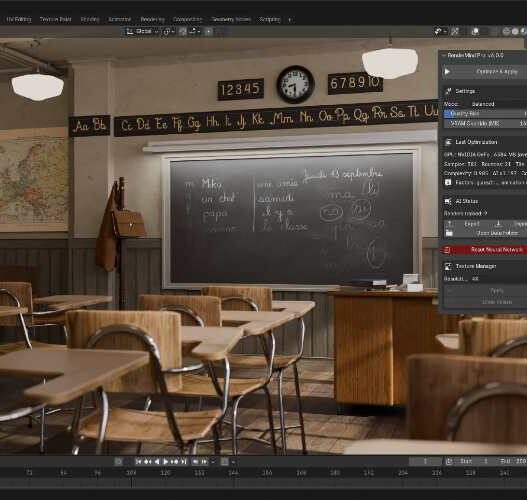Select the solid viewport shading sphere

[x=515, y=32]
